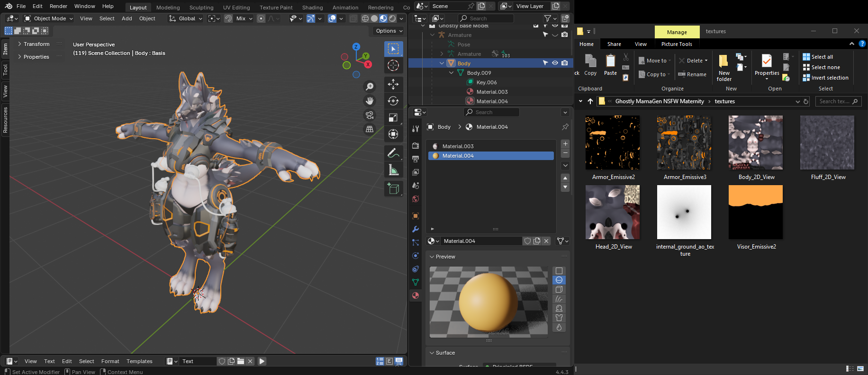The height and width of the screenshot is (375, 868).
Task: Open the Mix snap dropdown
Action: coord(244,18)
